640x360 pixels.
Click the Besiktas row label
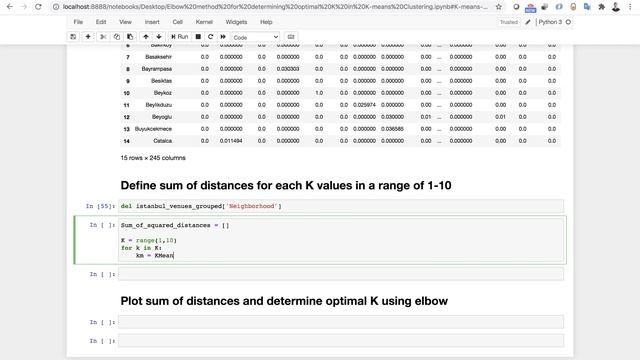coord(162,81)
